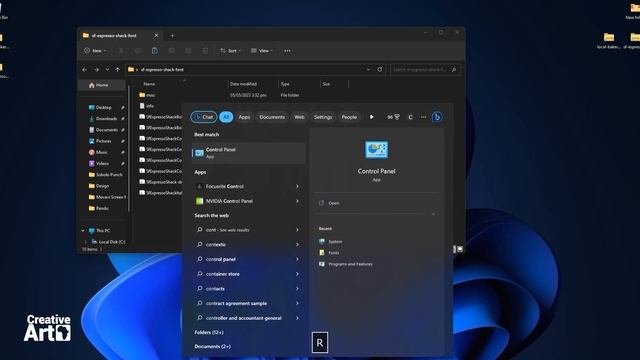Click the Paste clipboard icon in Explorer toolbar
This screenshot has width=640, height=360.
tap(154, 51)
